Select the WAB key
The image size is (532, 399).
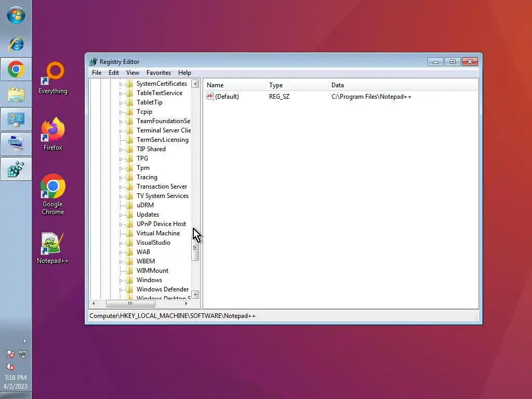click(143, 252)
